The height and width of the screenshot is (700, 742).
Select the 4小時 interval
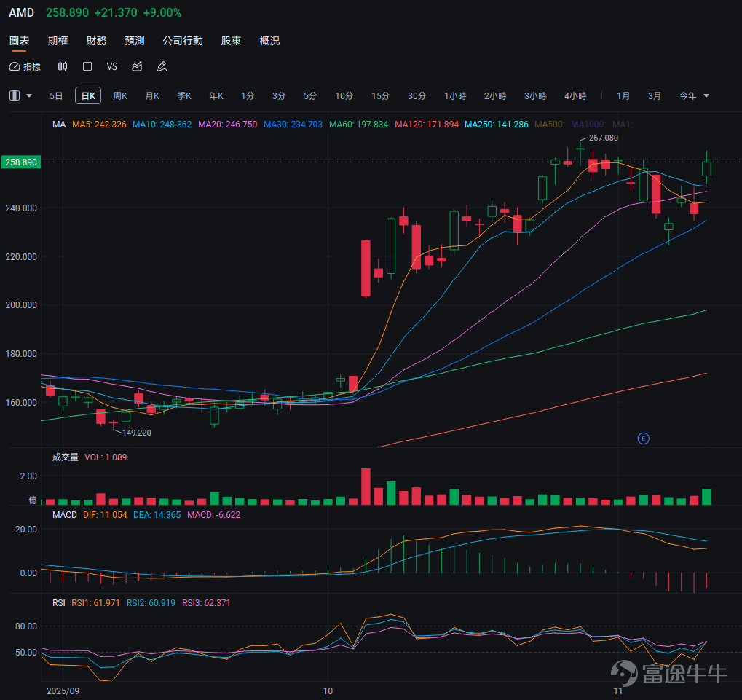point(575,96)
